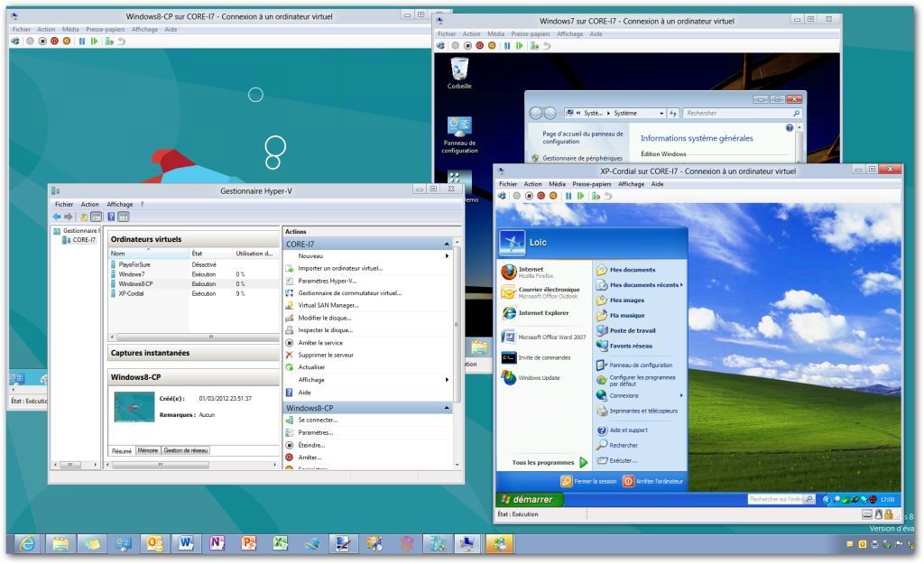Open Aide menu in Windows8-CP window

coord(171,30)
